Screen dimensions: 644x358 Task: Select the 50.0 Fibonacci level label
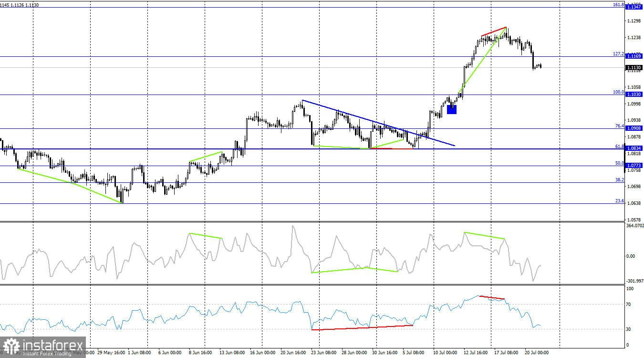click(x=620, y=163)
